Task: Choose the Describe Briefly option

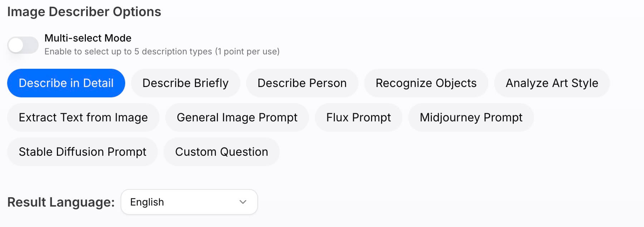Action: (x=185, y=83)
